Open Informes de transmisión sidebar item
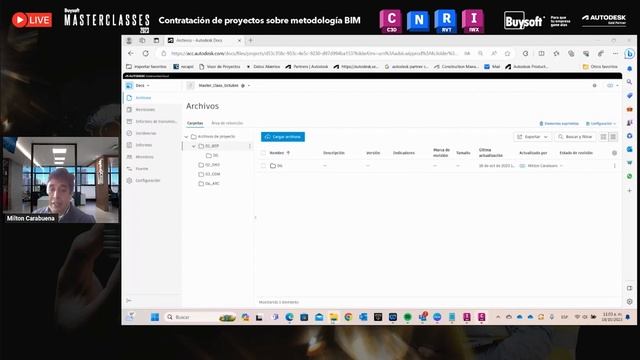This screenshot has height=360, width=640. (x=156, y=122)
